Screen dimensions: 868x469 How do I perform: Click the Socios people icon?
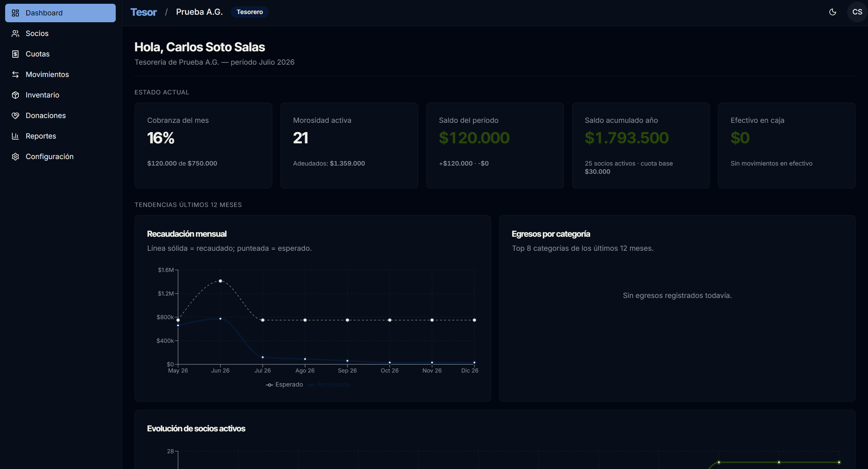pos(15,34)
